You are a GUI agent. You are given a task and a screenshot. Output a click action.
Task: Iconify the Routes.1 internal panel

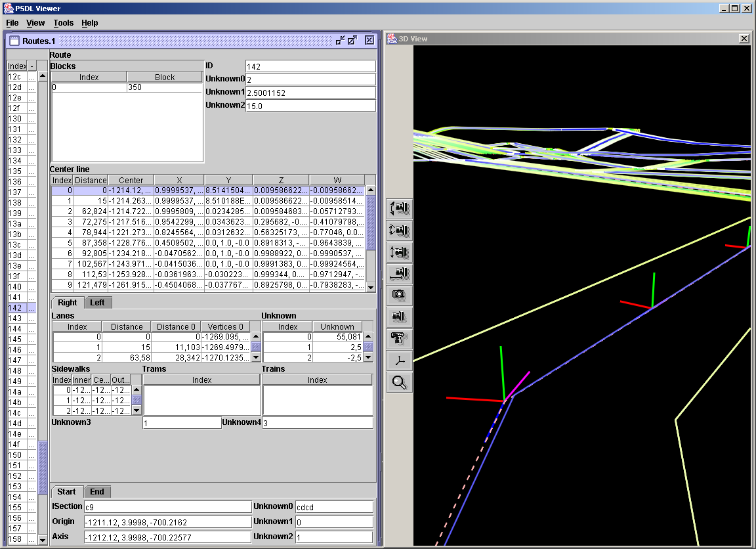pyautogui.click(x=340, y=40)
